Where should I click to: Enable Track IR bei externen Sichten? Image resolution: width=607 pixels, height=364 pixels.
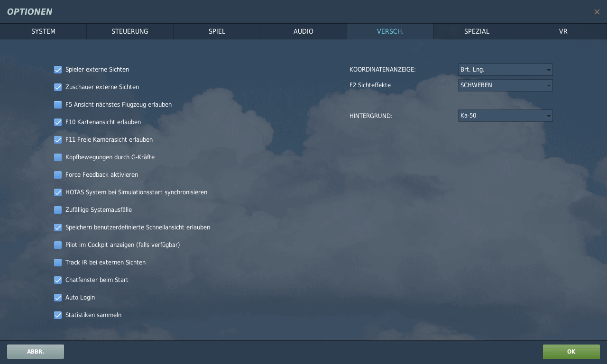click(58, 263)
